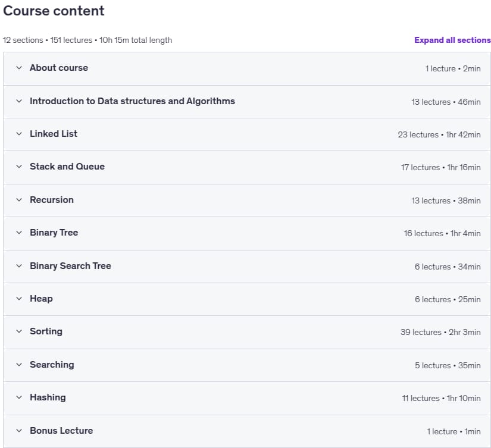Open the Linked List section title

[54, 134]
